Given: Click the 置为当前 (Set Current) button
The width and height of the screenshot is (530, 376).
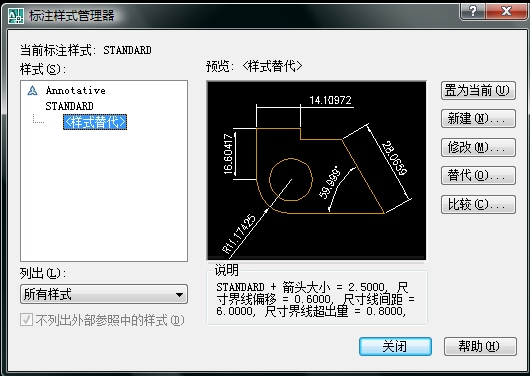Looking at the screenshot, I should [478, 91].
